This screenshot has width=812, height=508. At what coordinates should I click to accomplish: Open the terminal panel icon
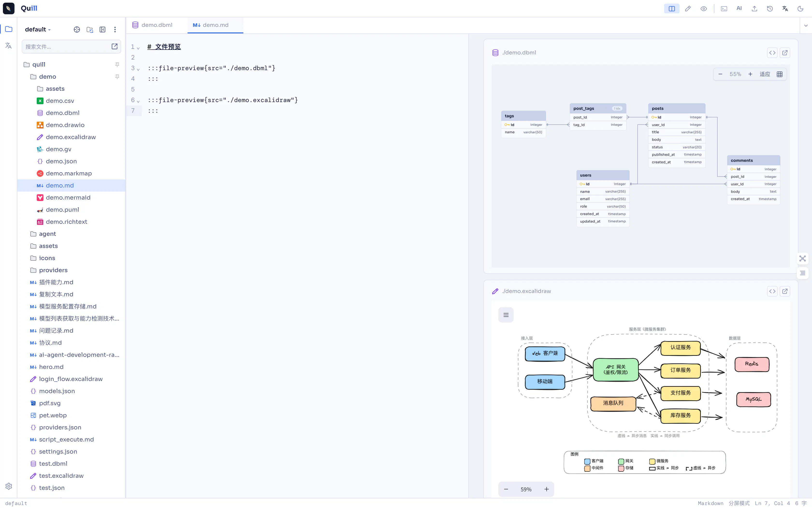click(x=724, y=9)
